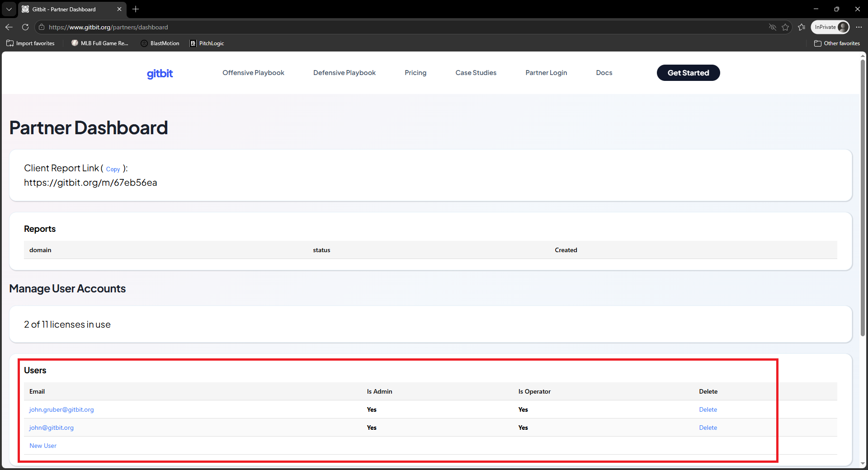The width and height of the screenshot is (868, 470).
Task: Copy the Client Report Link
Action: click(113, 169)
